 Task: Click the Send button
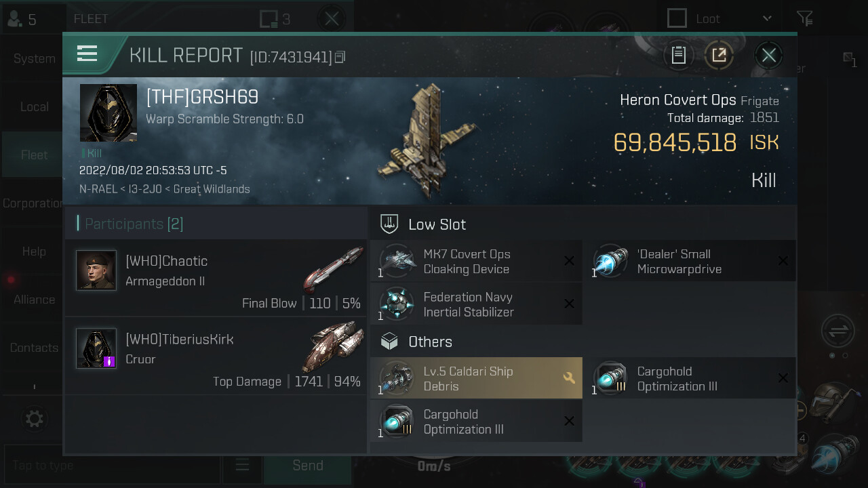tap(308, 465)
